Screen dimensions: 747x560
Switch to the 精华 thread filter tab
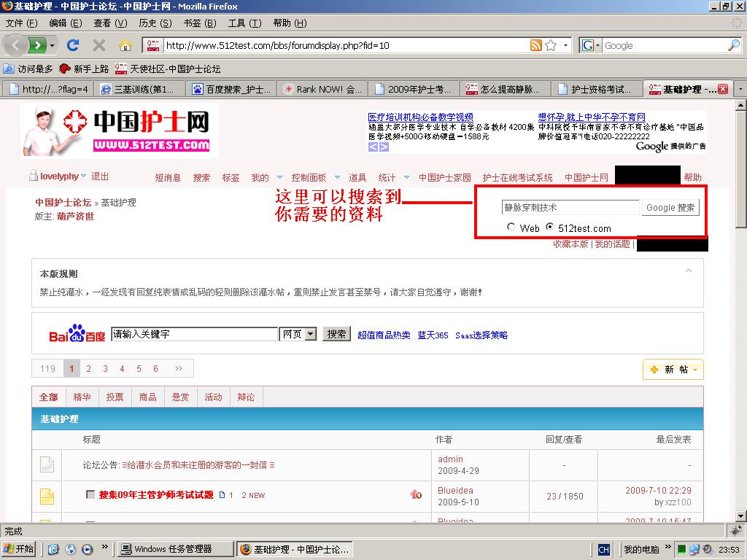82,397
